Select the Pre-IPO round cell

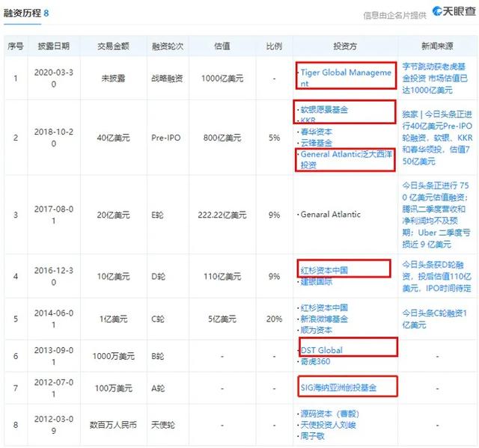pyautogui.click(x=166, y=138)
